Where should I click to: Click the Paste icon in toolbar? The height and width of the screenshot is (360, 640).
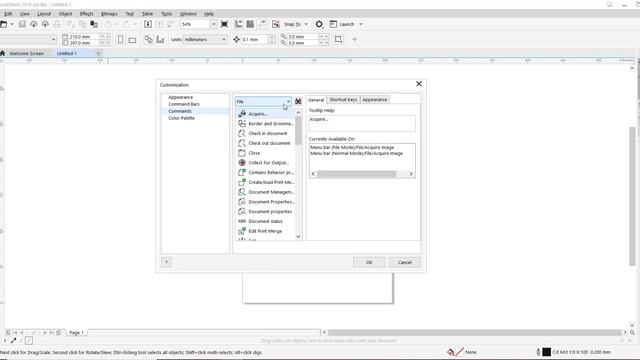click(94, 24)
